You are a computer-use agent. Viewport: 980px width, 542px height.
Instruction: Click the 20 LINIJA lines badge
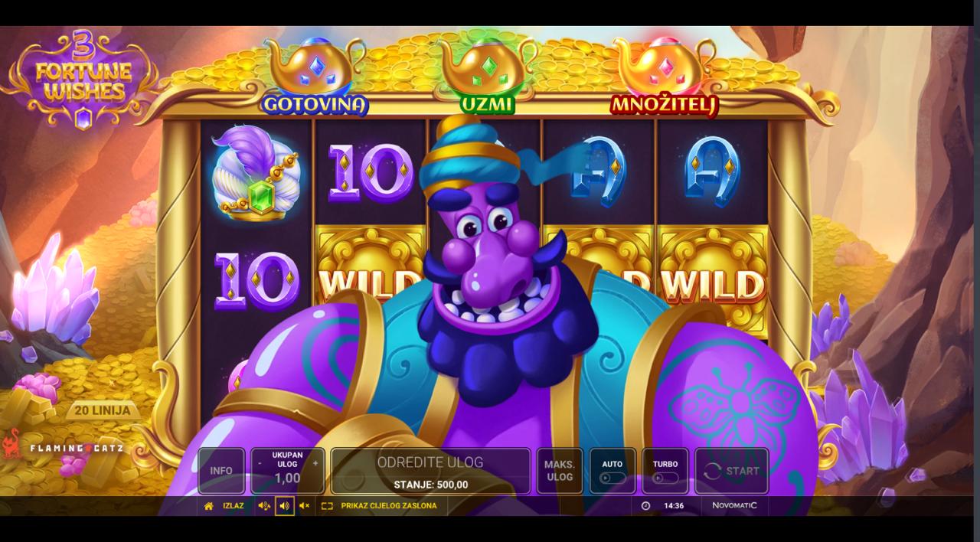pyautogui.click(x=102, y=411)
